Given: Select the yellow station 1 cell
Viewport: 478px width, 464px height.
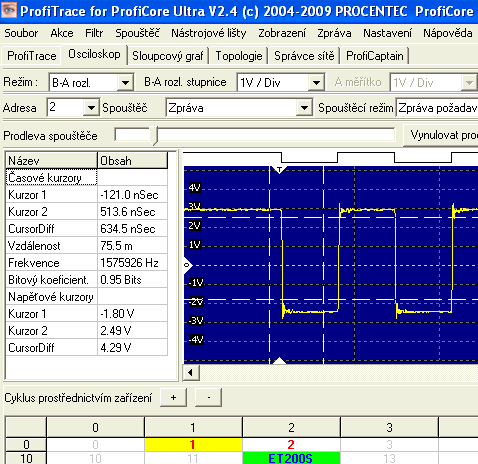Looking at the screenshot, I should pyautogui.click(x=193, y=445).
